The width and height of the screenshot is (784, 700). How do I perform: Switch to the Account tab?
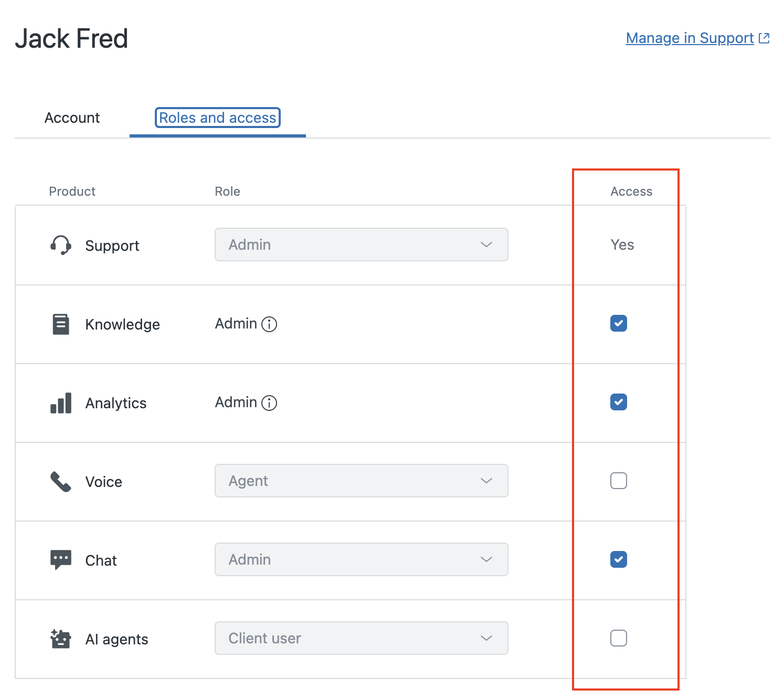(x=72, y=118)
